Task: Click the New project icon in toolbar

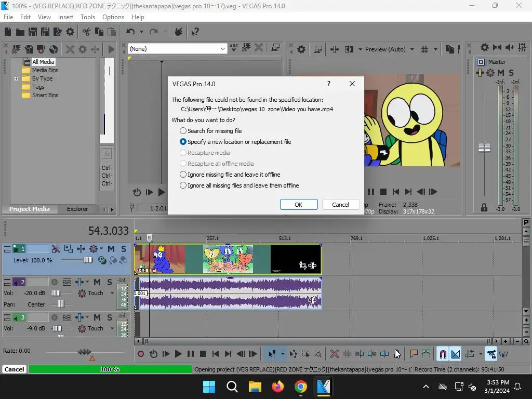Action: pyautogui.click(x=8, y=32)
